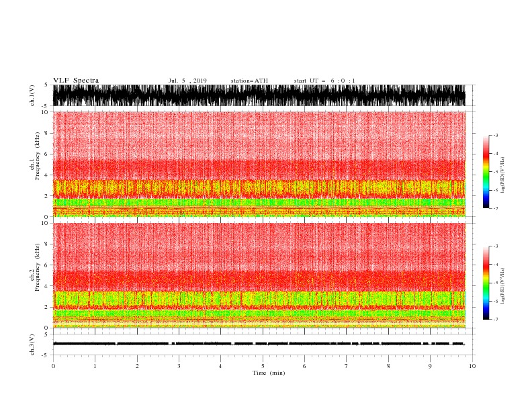Click the time axis tick label "1"
The width and height of the screenshot is (532, 411).
pos(95,366)
